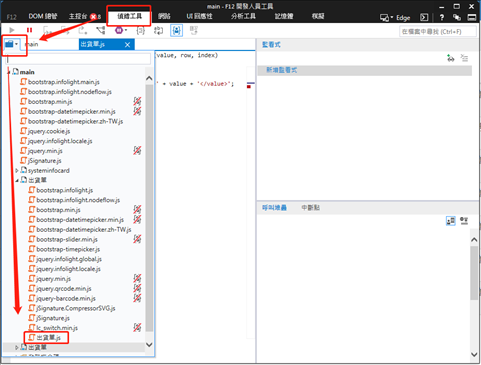Click file list scrollbar up arrow

point(149,78)
